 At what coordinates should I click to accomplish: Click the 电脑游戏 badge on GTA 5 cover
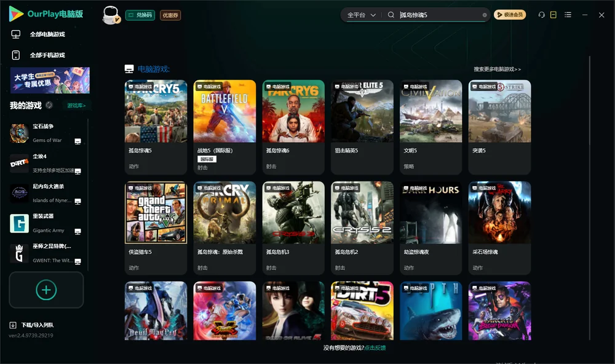(140, 188)
